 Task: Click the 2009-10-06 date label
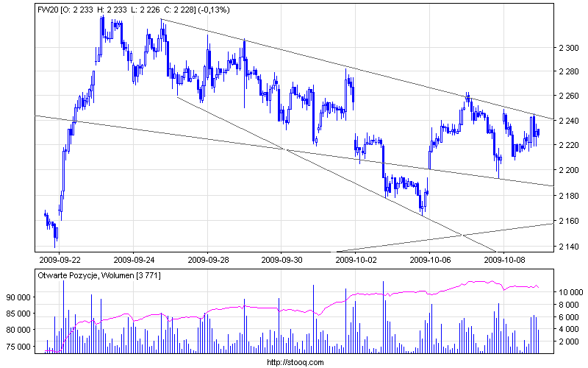430,260
